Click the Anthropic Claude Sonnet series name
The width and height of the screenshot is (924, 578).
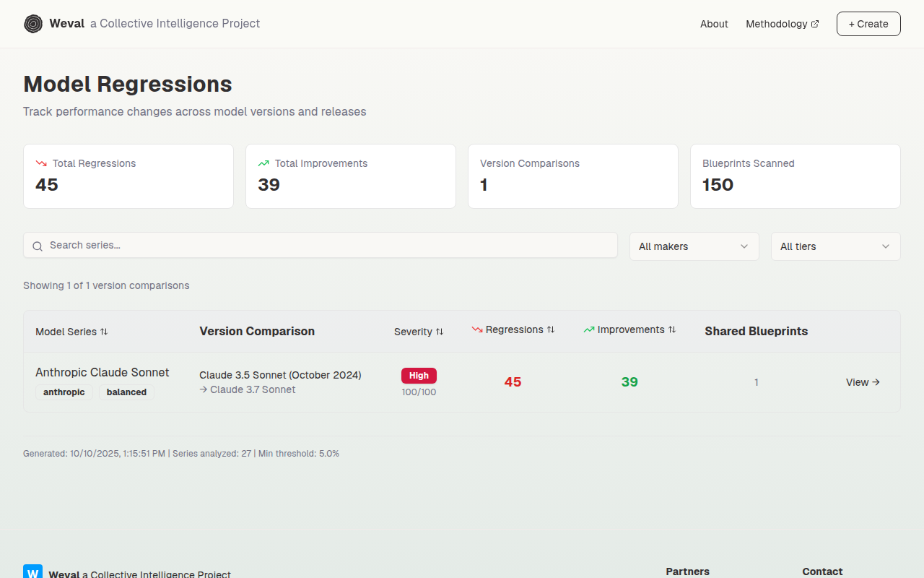(x=103, y=372)
